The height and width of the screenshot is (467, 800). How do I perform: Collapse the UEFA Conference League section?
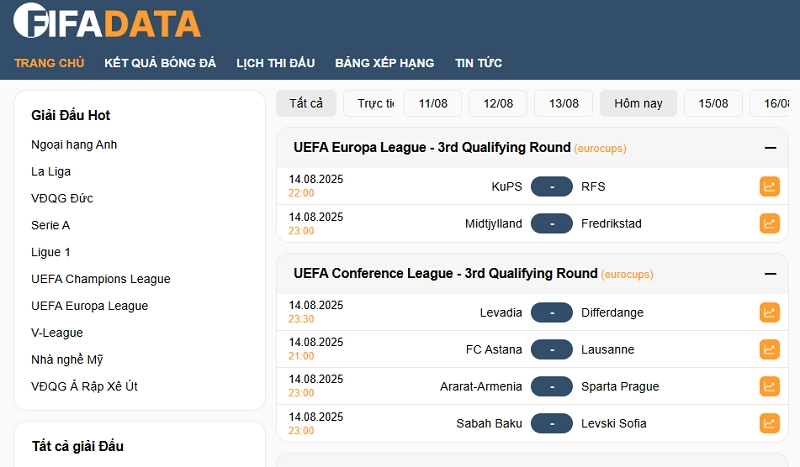tap(770, 274)
